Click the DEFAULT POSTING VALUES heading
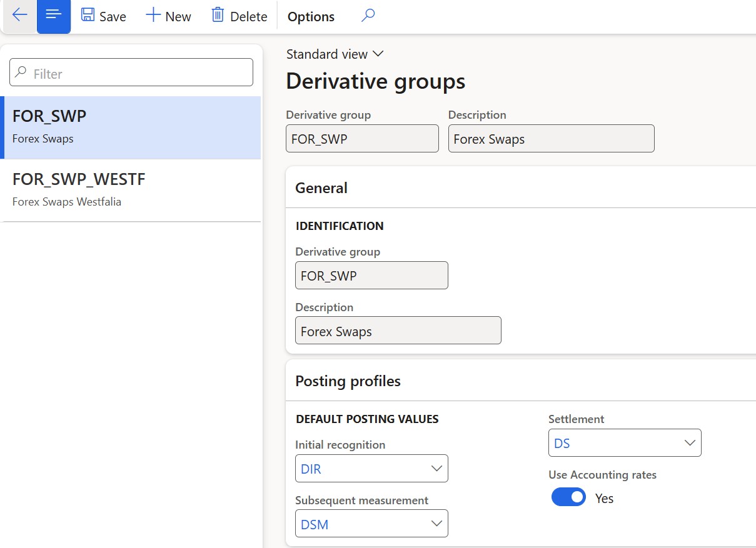The image size is (756, 548). pyautogui.click(x=367, y=419)
